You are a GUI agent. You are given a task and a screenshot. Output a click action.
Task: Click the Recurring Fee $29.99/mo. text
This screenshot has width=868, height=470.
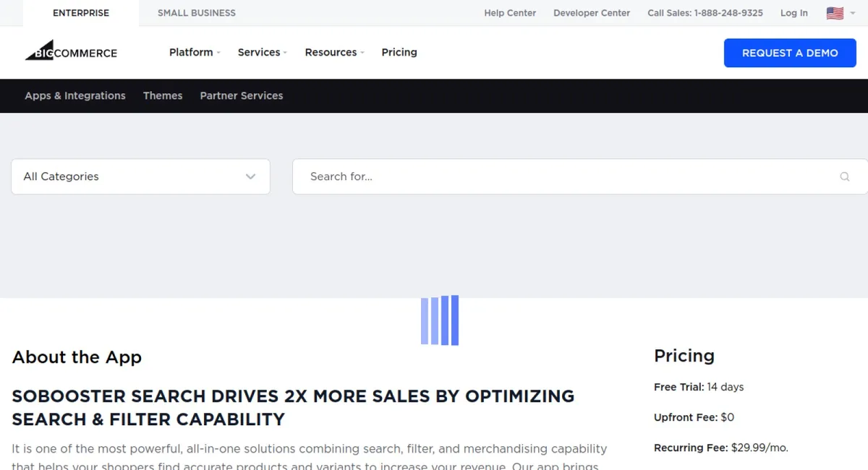click(x=721, y=448)
